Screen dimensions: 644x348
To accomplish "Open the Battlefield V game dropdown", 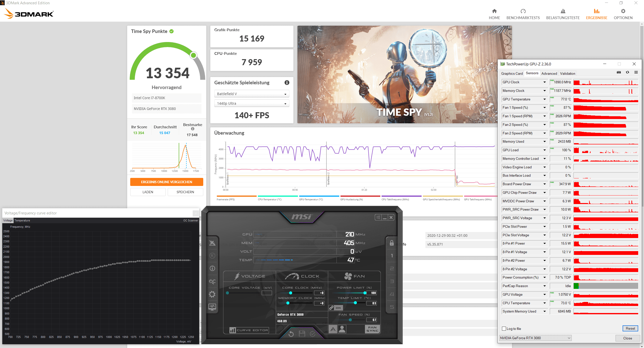I will click(252, 94).
